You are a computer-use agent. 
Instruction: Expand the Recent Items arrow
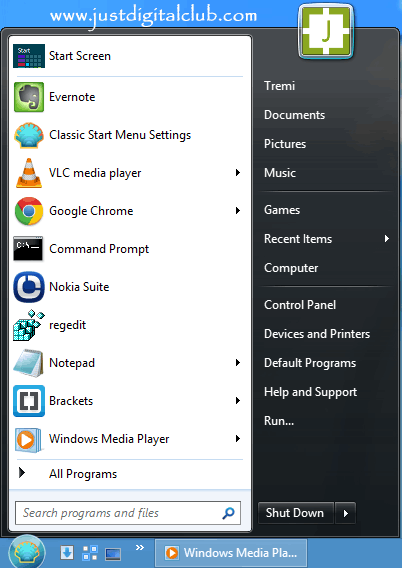pyautogui.click(x=387, y=238)
